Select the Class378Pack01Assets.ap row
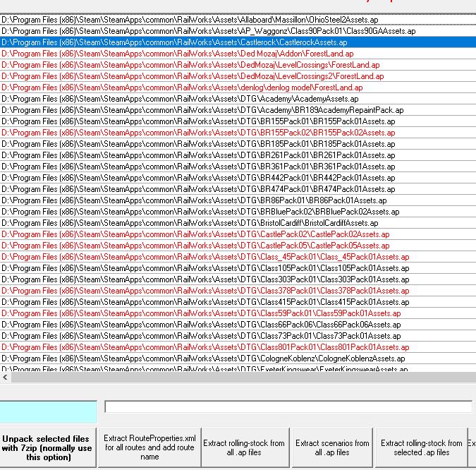This screenshot has height=470, width=476. [x=238, y=291]
